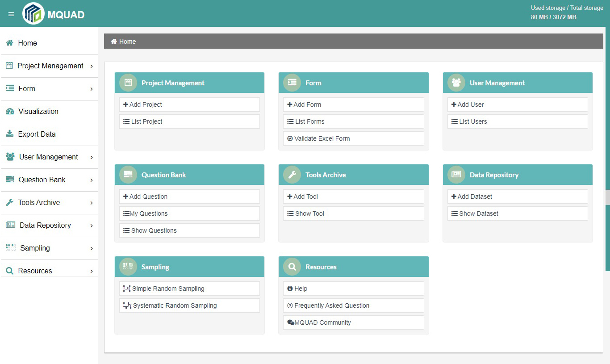Viewport: 610px width, 364px height.
Task: Click the Form card header icon
Action: tap(292, 83)
